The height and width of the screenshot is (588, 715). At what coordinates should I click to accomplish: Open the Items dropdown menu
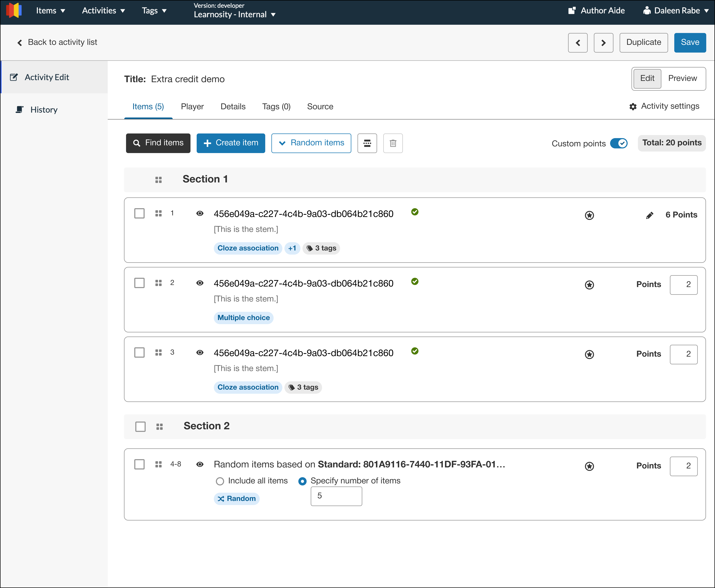(51, 11)
